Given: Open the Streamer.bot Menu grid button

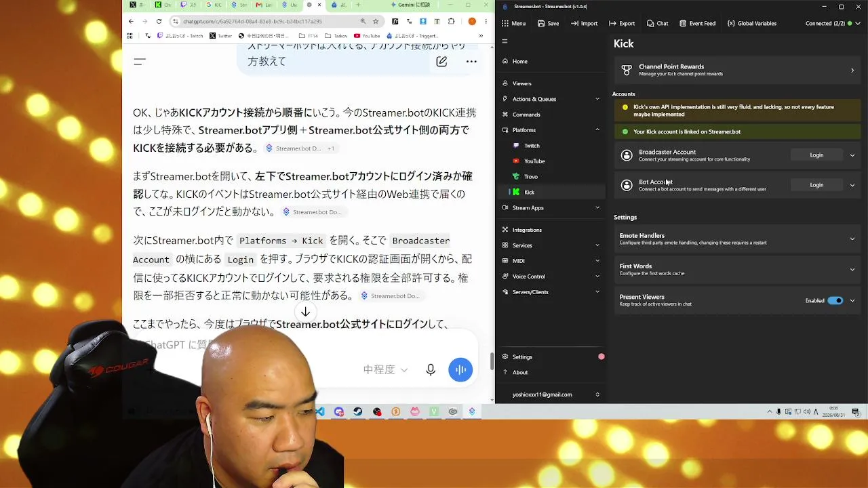Looking at the screenshot, I should pyautogui.click(x=513, y=23).
